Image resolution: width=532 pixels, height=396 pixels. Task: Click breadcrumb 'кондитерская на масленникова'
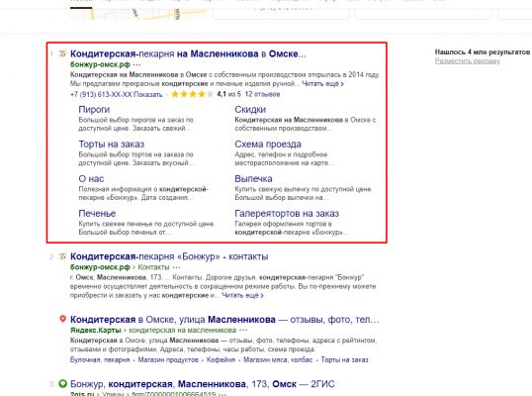[183, 330]
